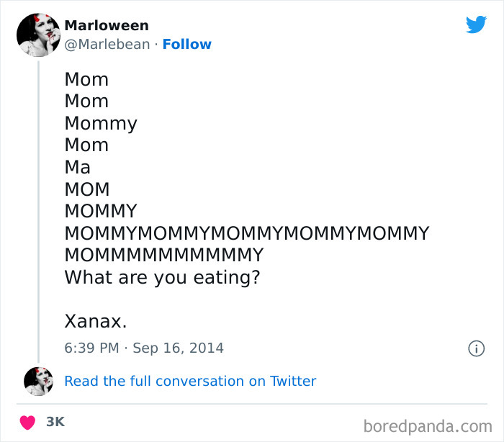Viewport: 504px width, 442px height.
Task: Click the all-caps "MOM" line
Action: (x=87, y=189)
